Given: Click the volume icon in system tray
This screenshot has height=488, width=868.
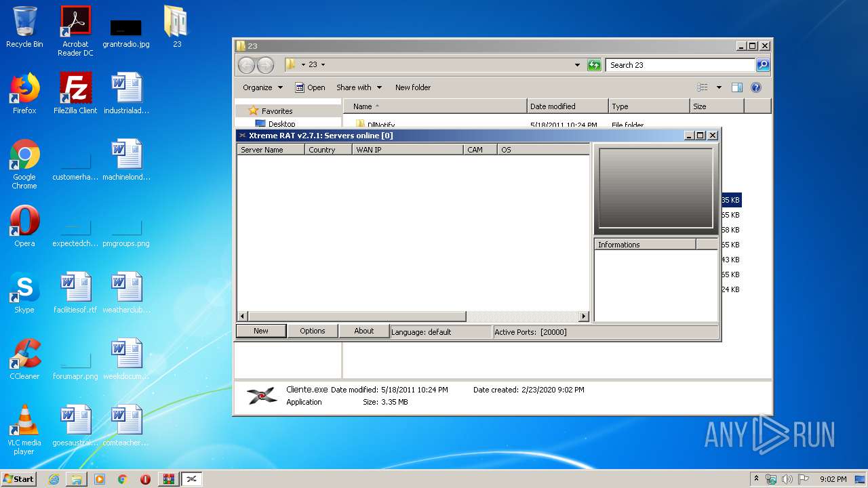Looking at the screenshot, I should point(787,479).
